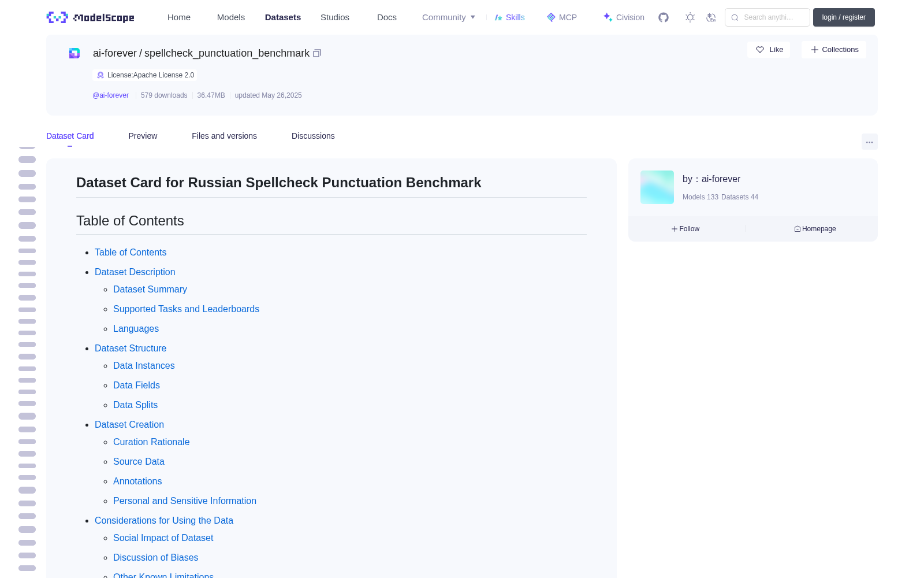
Task: Click the ai-forever gradient avatar thumbnail
Action: click(x=657, y=187)
